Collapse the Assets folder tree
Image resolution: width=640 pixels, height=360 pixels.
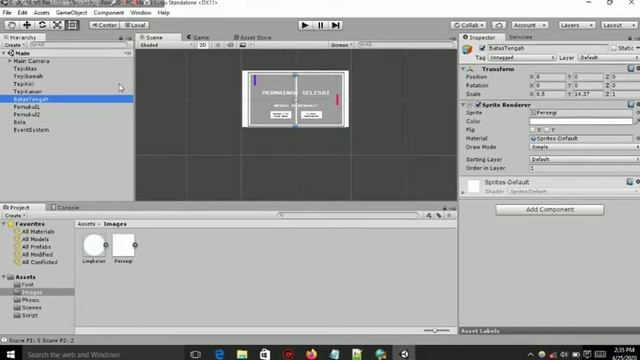click(x=4, y=277)
